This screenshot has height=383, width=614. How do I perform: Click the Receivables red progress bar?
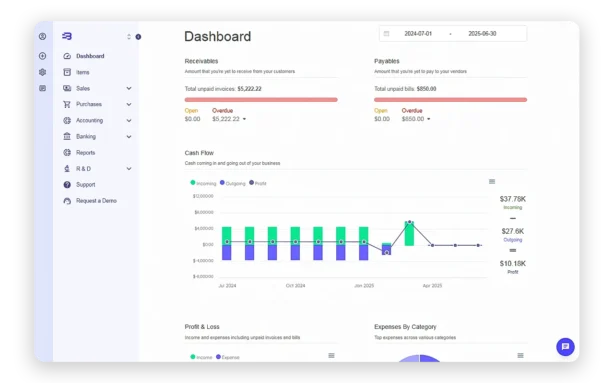coord(261,99)
